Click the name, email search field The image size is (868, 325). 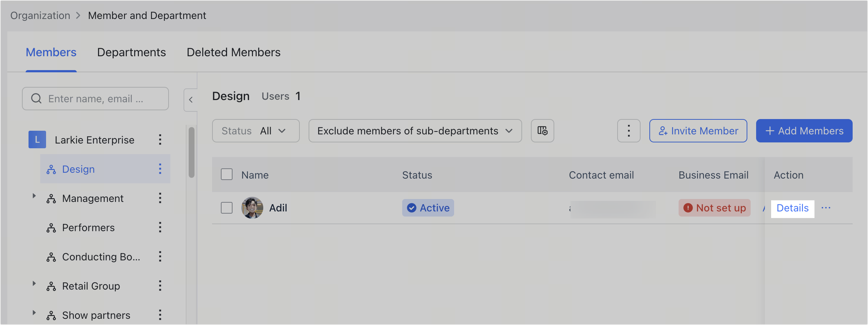point(95,99)
